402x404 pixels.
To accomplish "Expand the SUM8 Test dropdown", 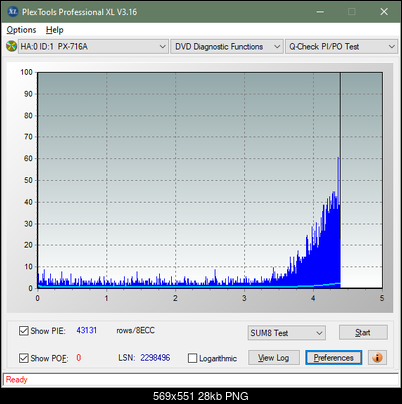I will (287, 333).
